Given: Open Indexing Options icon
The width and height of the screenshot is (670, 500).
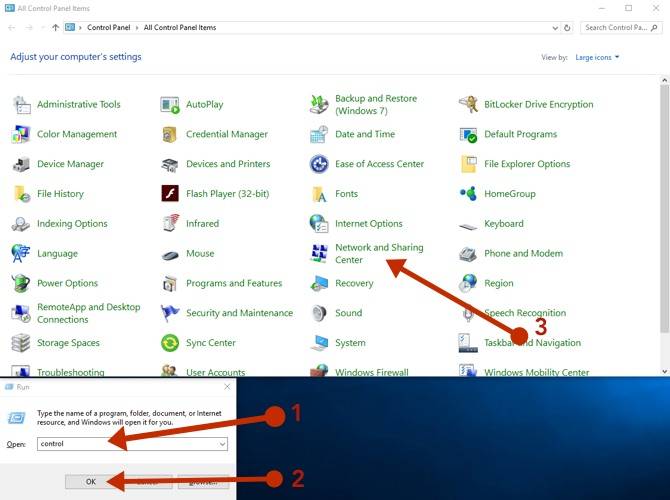Looking at the screenshot, I should pyautogui.click(x=21, y=224).
